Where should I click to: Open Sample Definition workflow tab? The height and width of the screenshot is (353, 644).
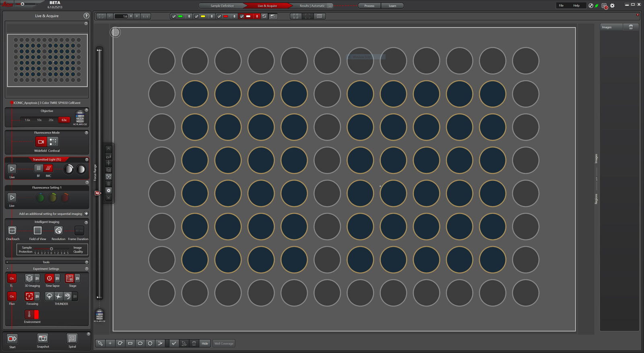pos(222,6)
